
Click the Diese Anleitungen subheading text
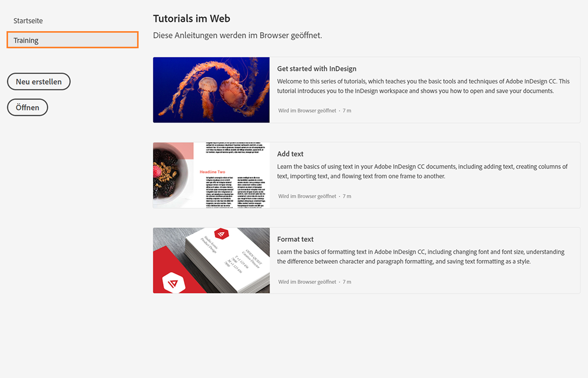tap(237, 36)
